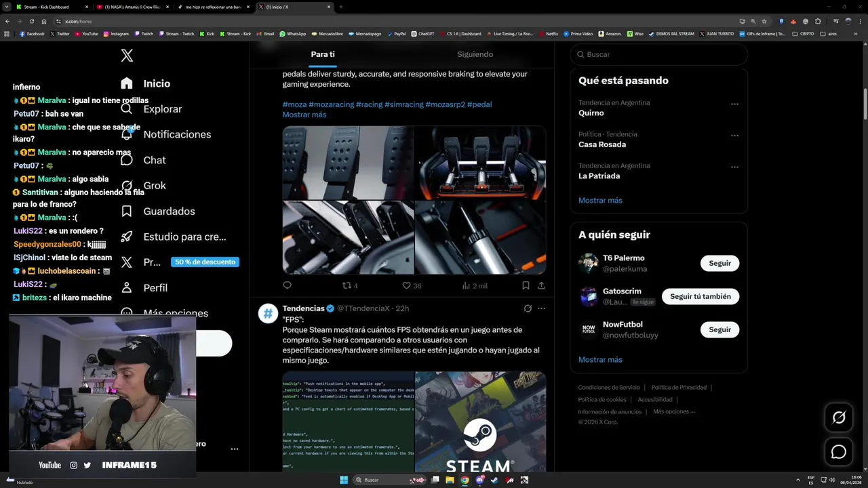
Task: Open more options for La Patriada trend
Action: tap(734, 167)
